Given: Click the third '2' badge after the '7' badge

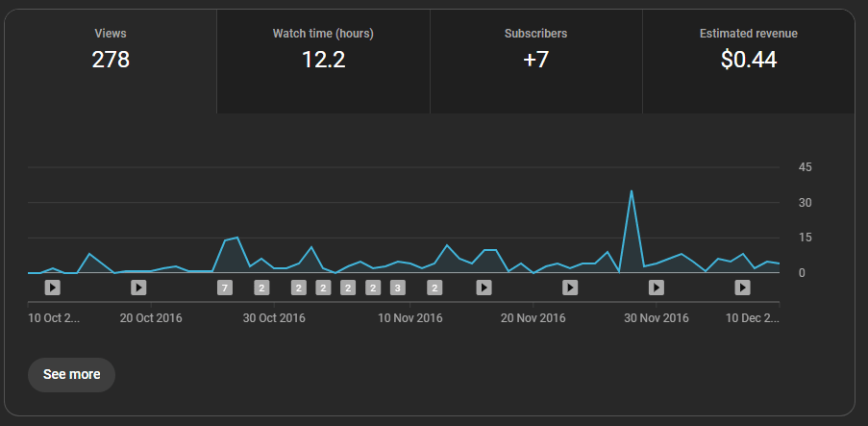Looking at the screenshot, I should tap(323, 288).
